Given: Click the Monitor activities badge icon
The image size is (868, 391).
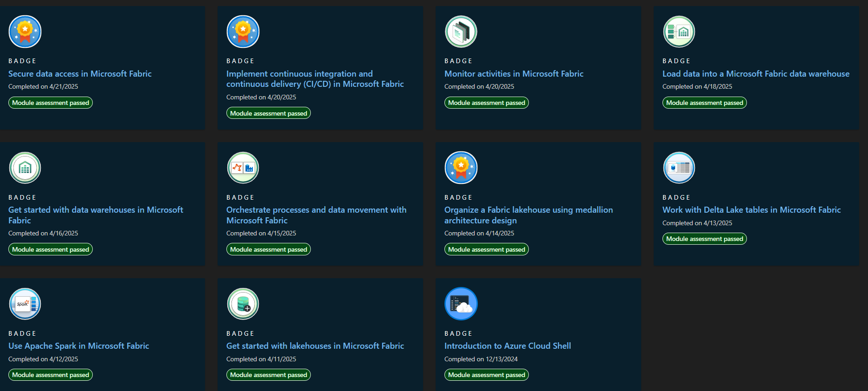Looking at the screenshot, I should point(461,32).
